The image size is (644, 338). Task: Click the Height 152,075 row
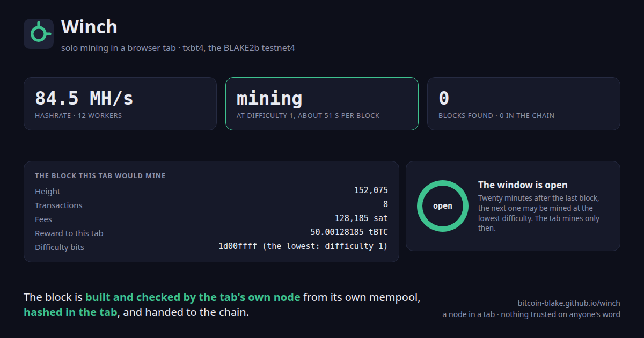click(x=211, y=191)
